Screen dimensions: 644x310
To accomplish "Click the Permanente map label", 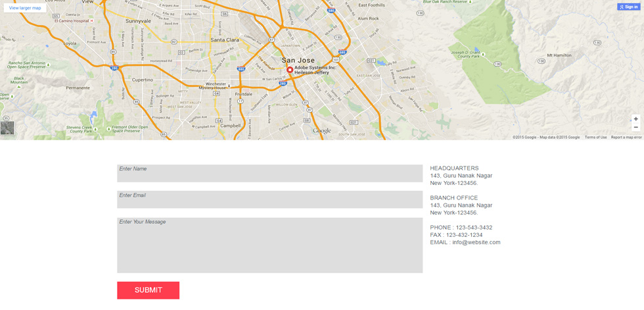I will (x=78, y=88).
